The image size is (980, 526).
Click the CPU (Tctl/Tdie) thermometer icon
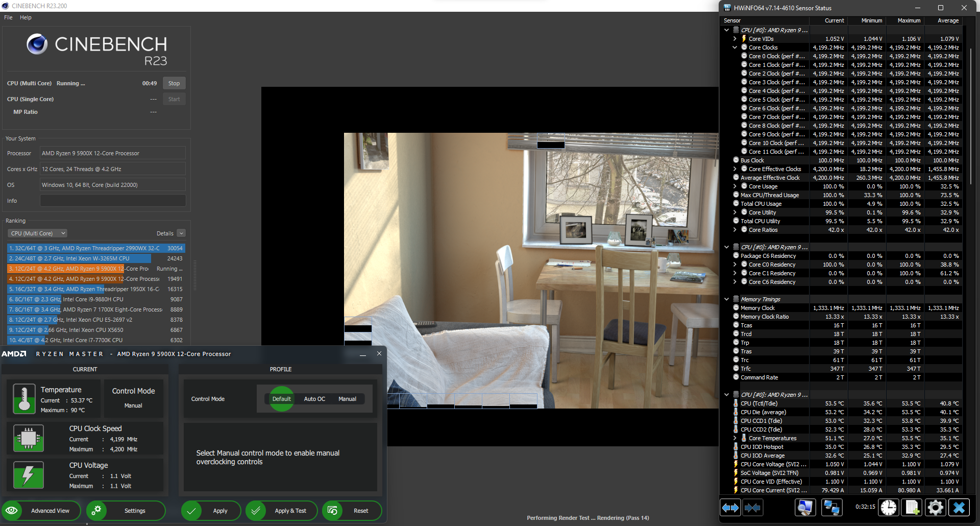(x=736, y=403)
